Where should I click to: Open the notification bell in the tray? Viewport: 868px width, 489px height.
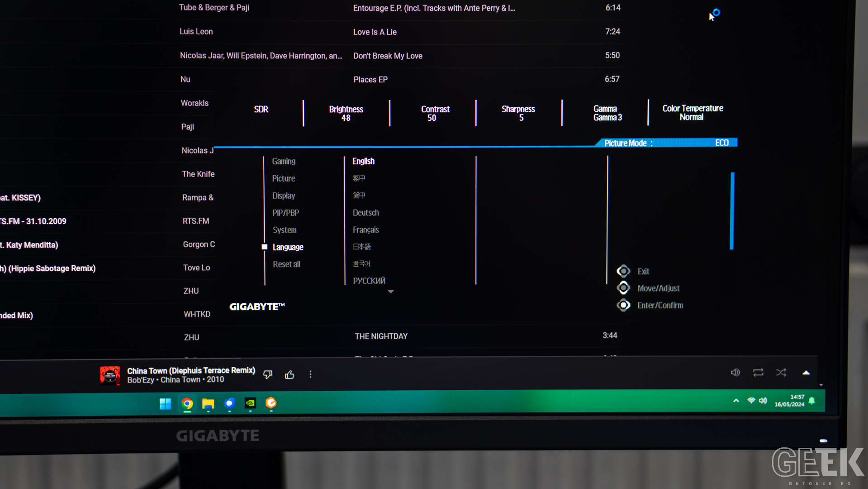point(812,401)
